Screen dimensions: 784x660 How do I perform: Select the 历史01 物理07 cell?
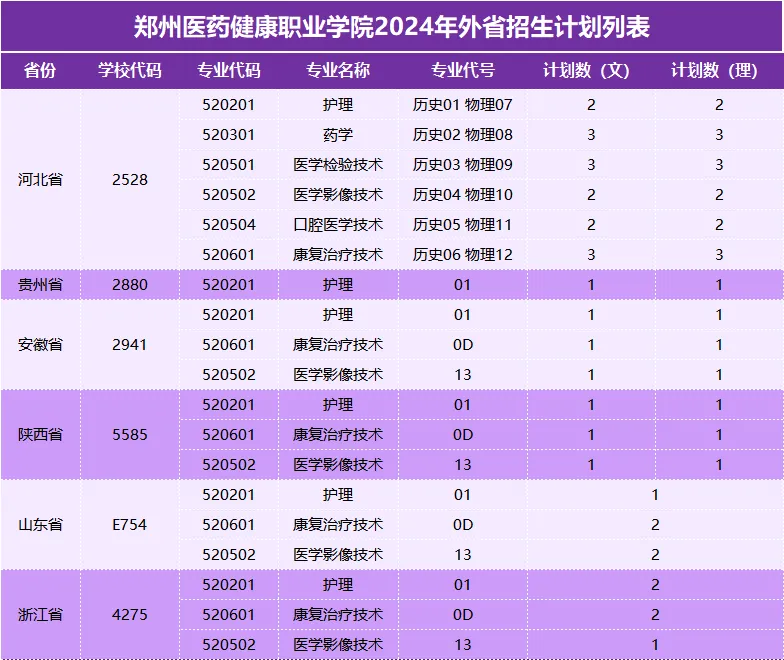tap(462, 104)
